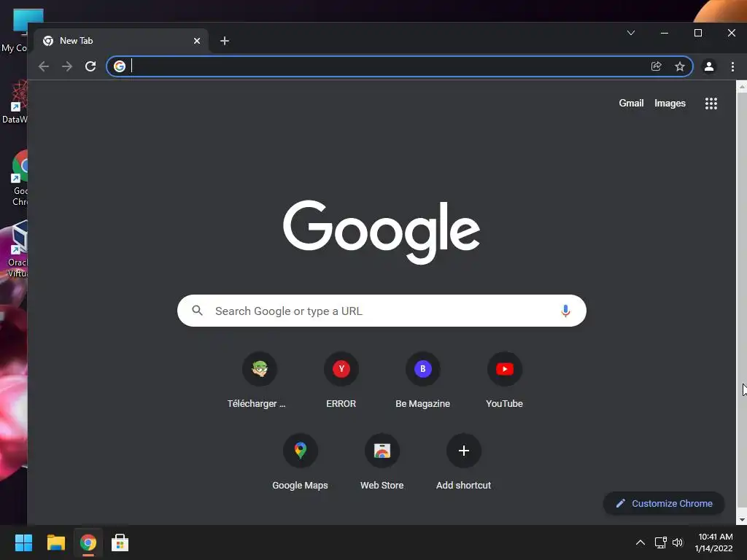Open the Chrome three-dot menu
747x560 pixels.
click(x=732, y=66)
